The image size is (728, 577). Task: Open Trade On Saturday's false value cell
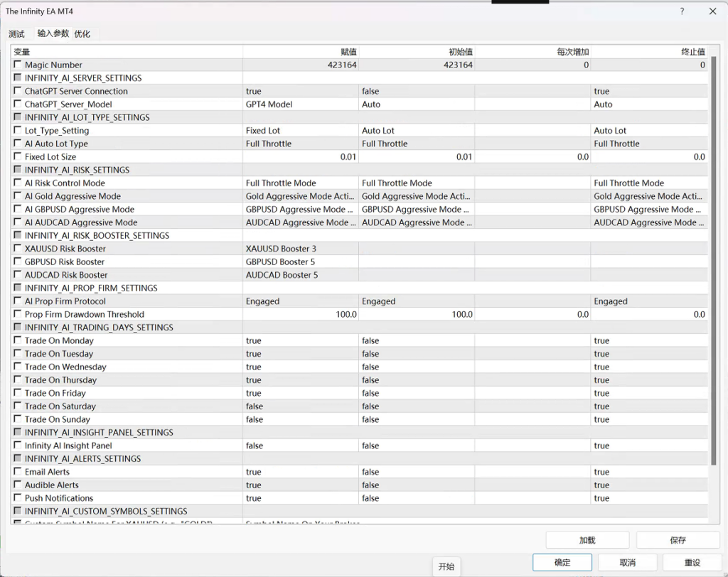(300, 406)
